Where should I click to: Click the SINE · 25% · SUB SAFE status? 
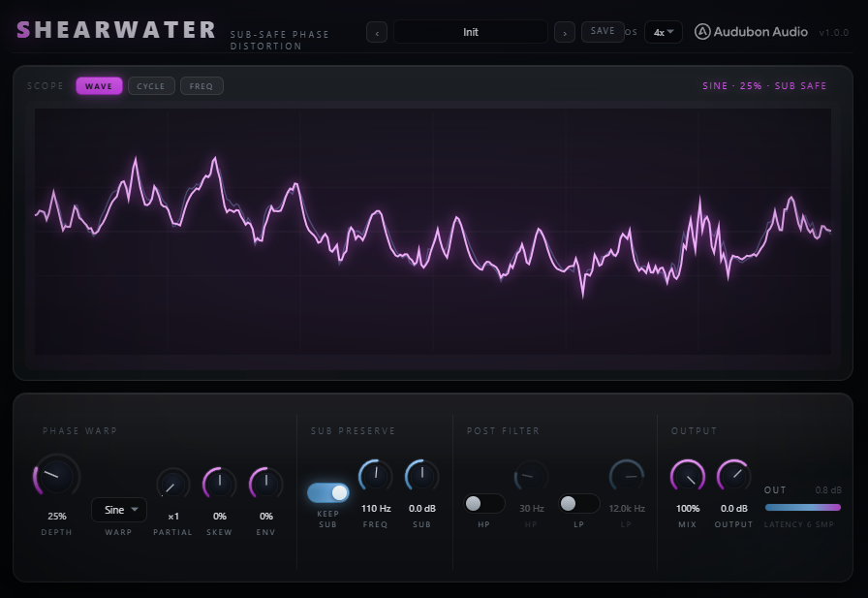(x=764, y=86)
